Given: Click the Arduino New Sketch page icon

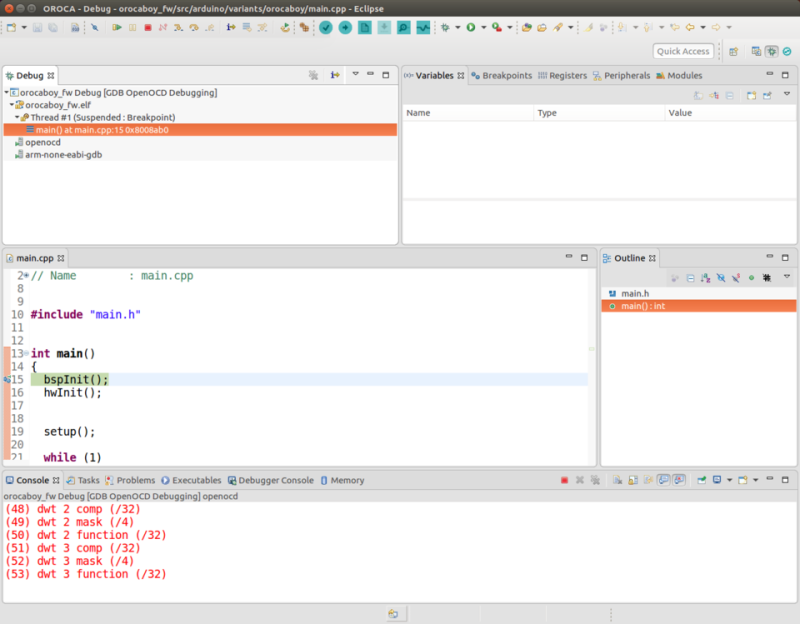Looking at the screenshot, I should click(x=365, y=28).
